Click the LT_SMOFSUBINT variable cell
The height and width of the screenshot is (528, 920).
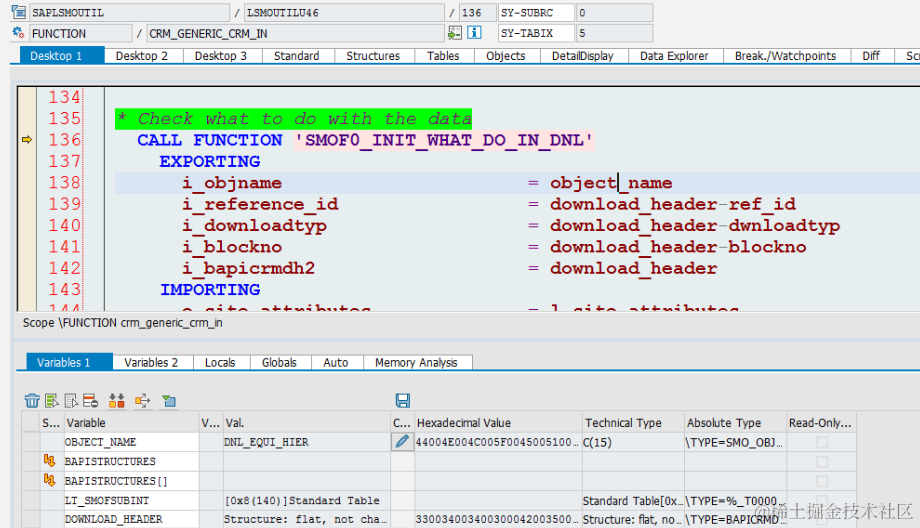(x=131, y=500)
